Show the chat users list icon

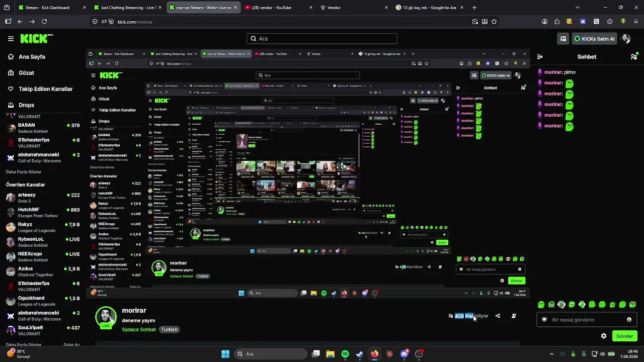click(x=634, y=57)
